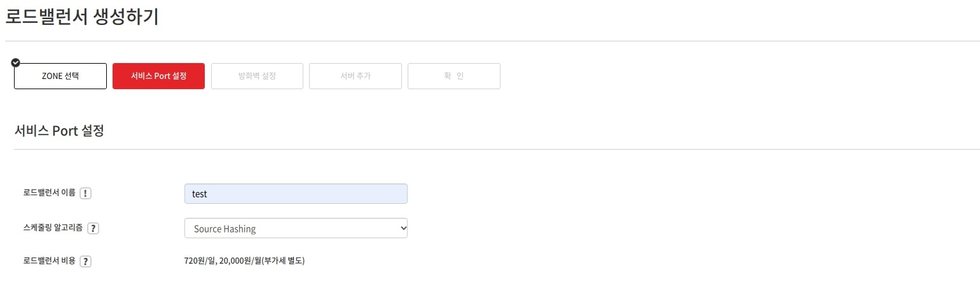980x293 pixels.
Task: Click the checkmark badge on ZONE 선택
Action: coord(16,62)
